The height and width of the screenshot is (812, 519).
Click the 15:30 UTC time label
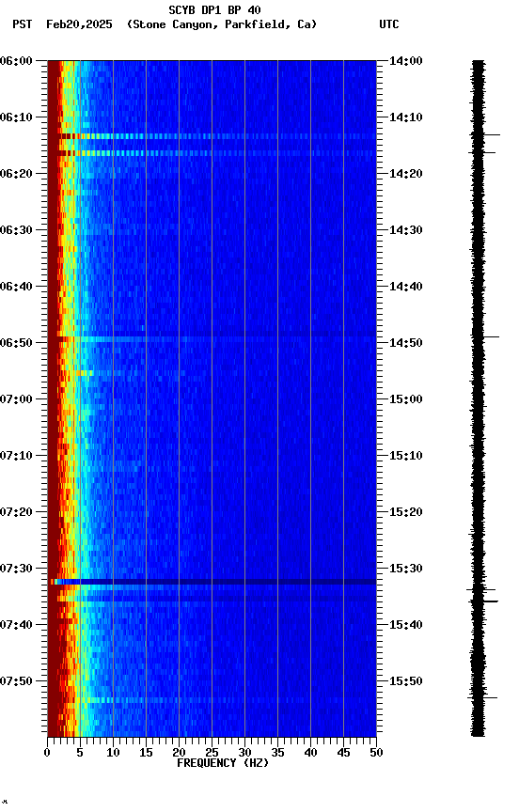coord(406,570)
